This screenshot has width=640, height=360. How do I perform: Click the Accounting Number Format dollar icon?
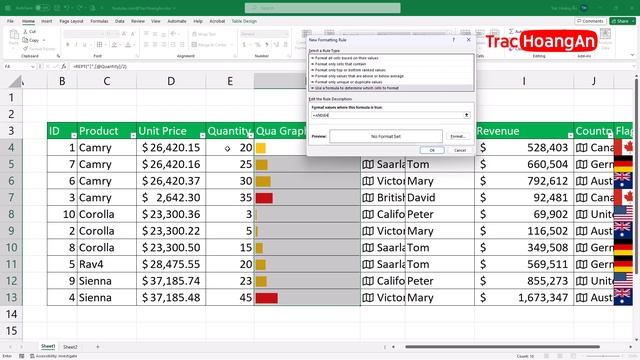point(244,44)
